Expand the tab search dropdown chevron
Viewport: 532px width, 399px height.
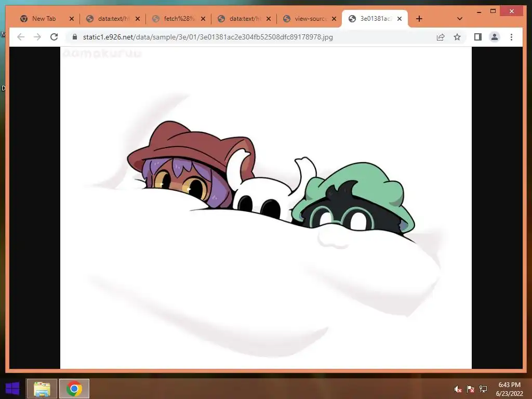coord(460,19)
